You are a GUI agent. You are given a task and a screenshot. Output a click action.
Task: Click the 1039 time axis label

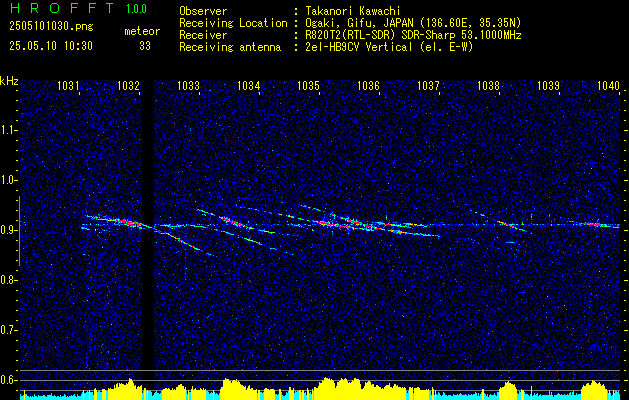click(548, 85)
